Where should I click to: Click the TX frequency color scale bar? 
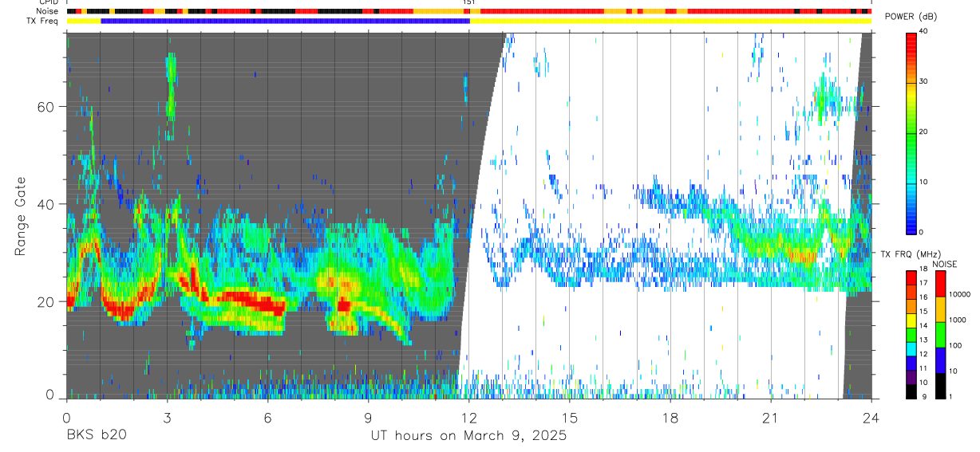point(911,334)
